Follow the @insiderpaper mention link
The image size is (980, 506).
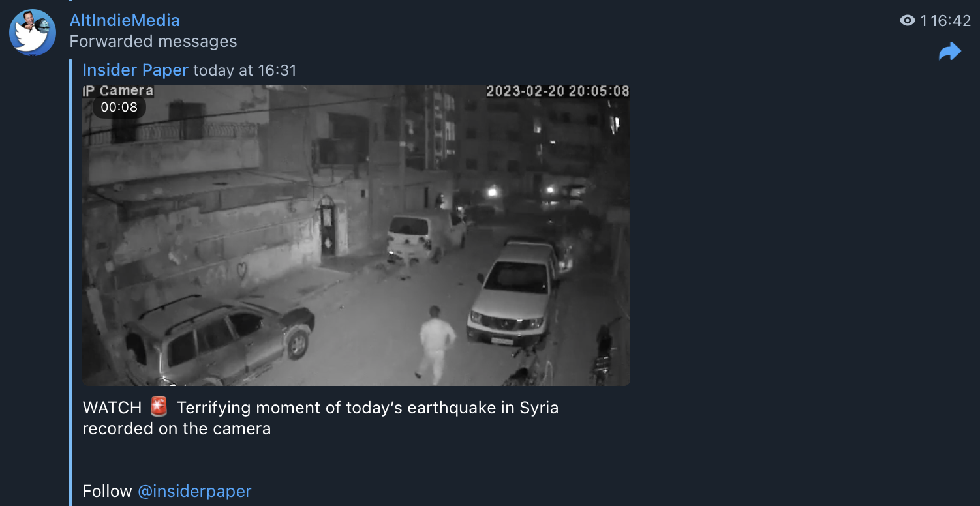pos(194,491)
